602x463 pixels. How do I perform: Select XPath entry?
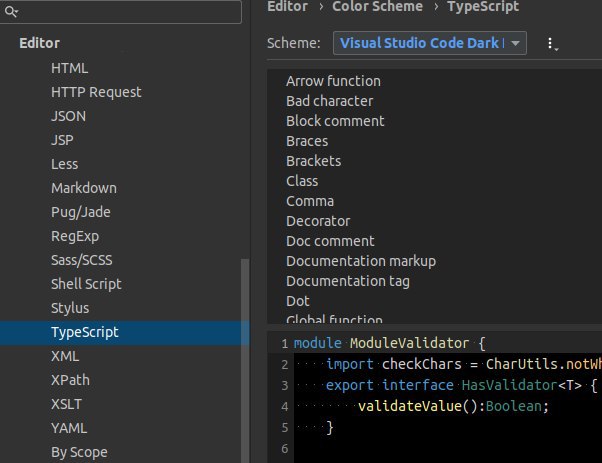70,380
